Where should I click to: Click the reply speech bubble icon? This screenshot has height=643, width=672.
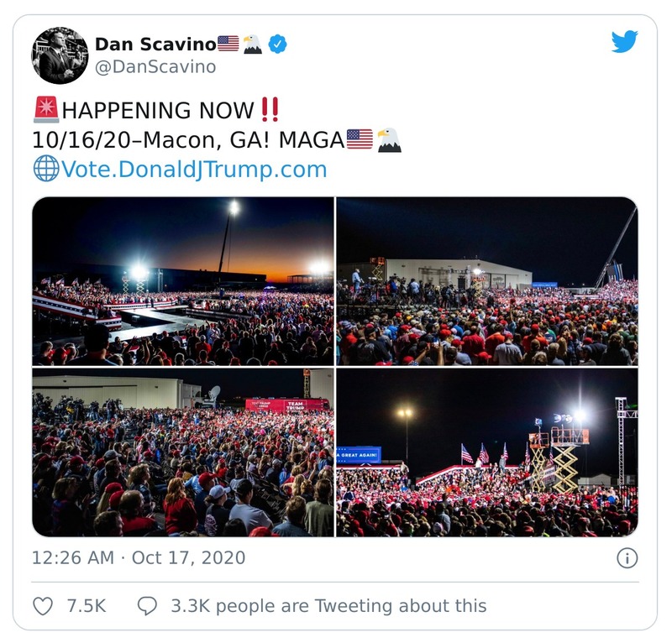[x=149, y=603]
